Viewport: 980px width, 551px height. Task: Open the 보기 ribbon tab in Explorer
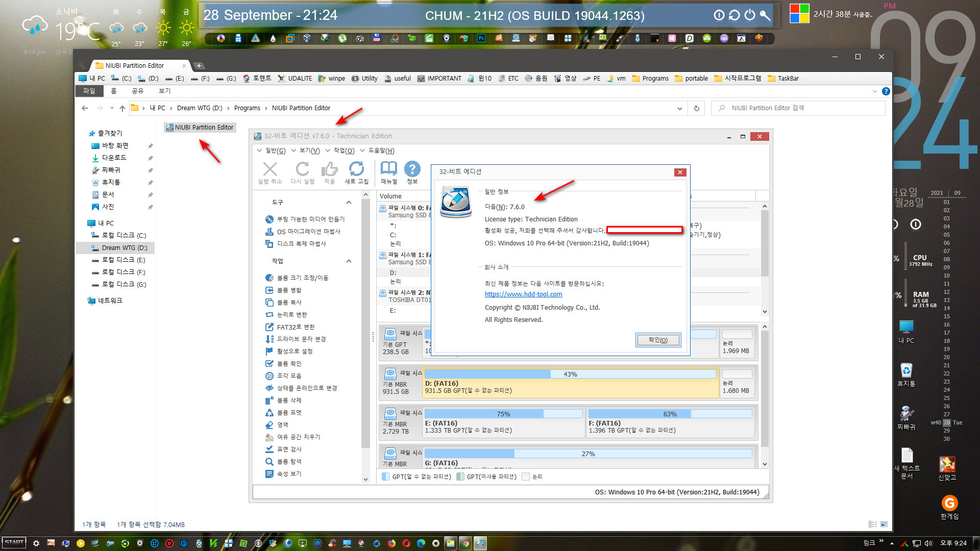[x=164, y=91]
